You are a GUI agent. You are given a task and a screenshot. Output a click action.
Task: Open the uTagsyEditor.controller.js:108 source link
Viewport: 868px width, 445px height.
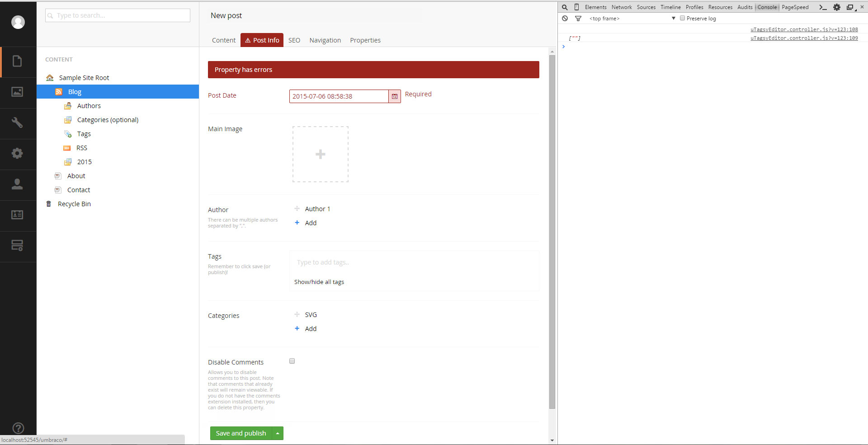[804, 29]
